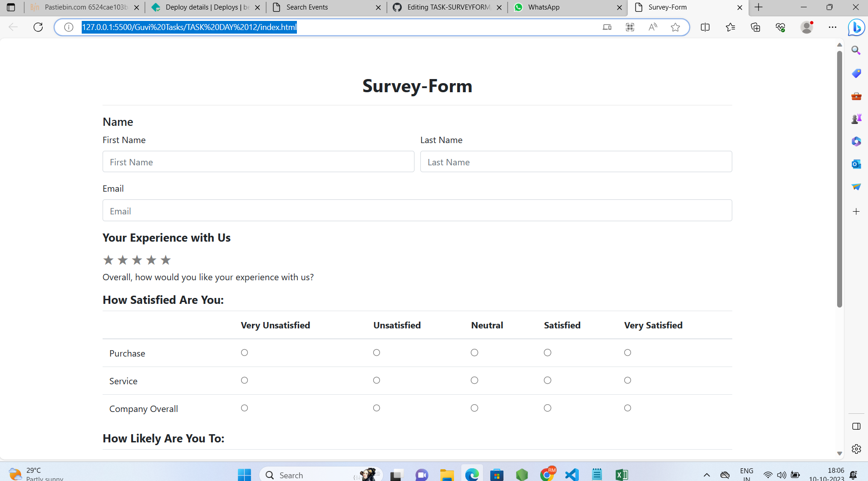Open Microsoft 365 from the Edge sidebar
This screenshot has width=868, height=481.
coord(856,141)
